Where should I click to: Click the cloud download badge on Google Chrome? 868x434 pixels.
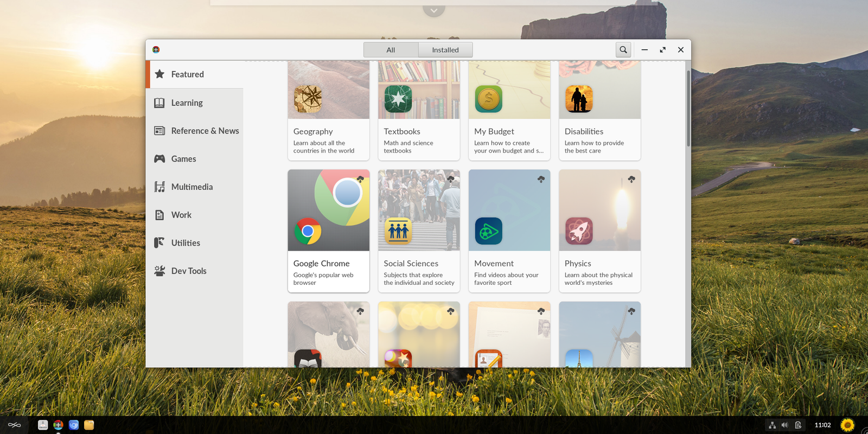point(360,179)
